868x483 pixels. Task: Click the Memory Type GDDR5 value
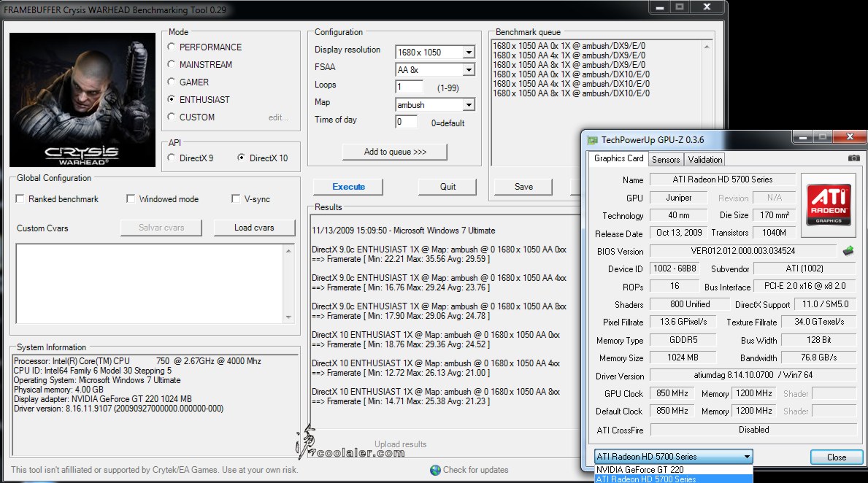683,340
